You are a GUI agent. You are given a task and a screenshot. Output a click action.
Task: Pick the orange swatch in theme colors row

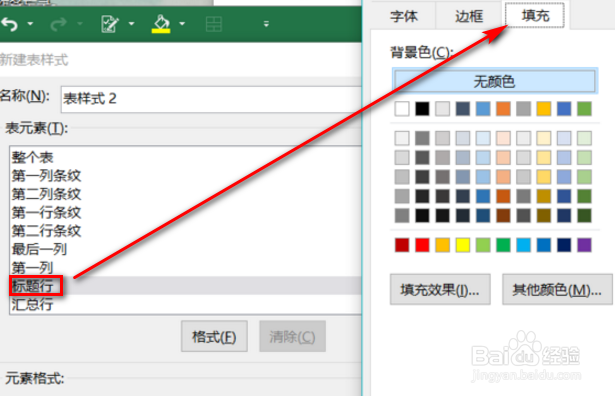pyautogui.click(x=503, y=109)
